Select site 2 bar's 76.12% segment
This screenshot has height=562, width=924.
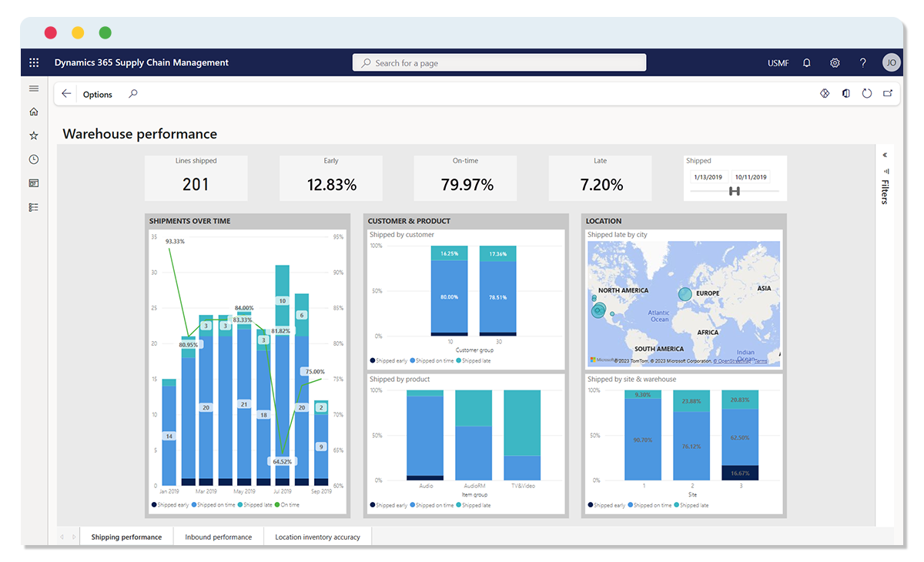click(691, 446)
